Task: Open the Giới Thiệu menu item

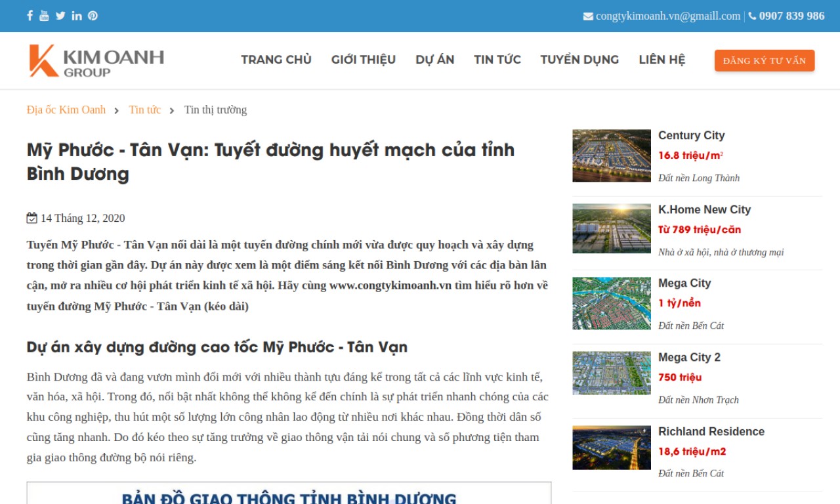Action: coord(364,60)
